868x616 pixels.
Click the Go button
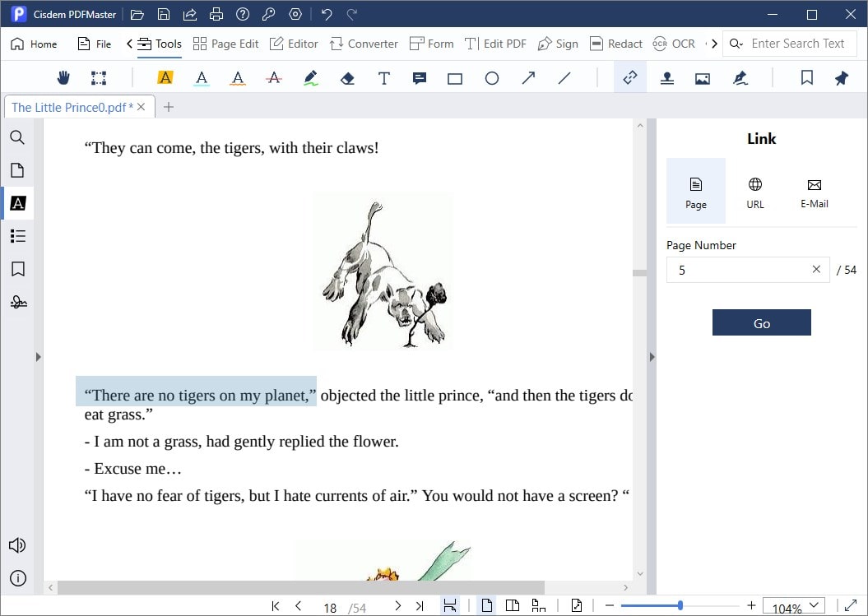coord(761,322)
